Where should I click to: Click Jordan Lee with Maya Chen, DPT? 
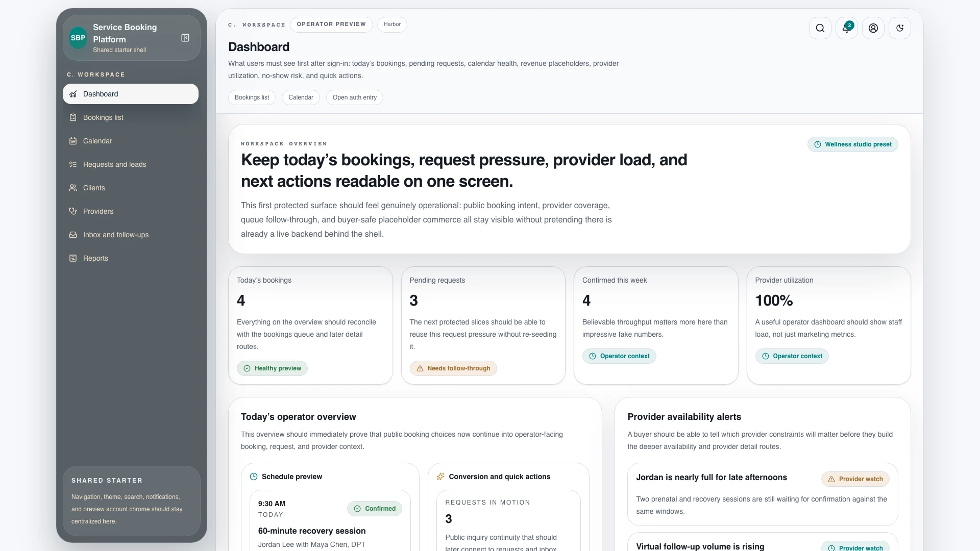[x=312, y=544]
